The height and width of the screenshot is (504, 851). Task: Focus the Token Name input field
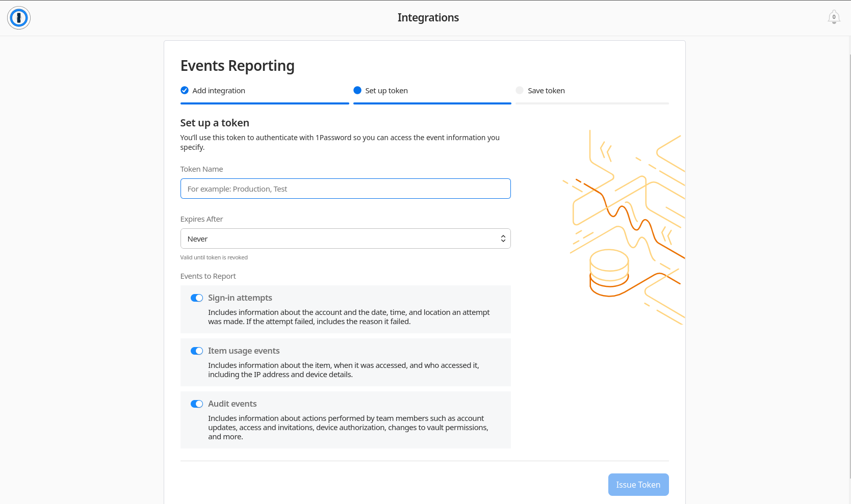(345, 189)
